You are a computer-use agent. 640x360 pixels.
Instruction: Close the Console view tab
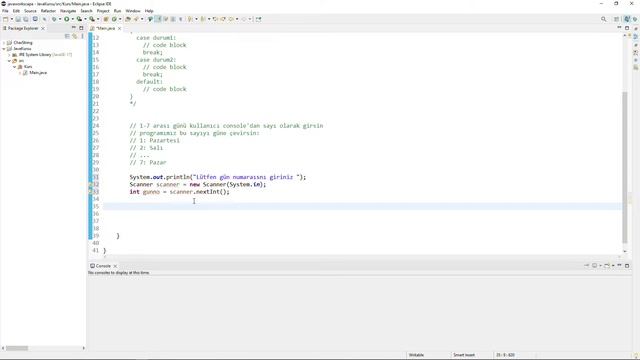[115, 266]
